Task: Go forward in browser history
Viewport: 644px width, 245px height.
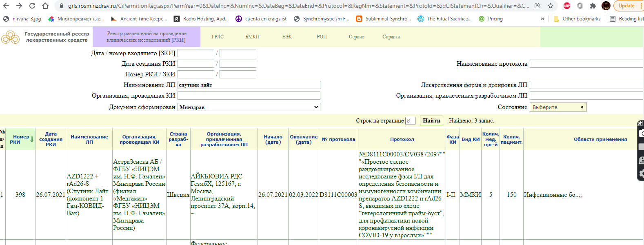Action: tap(19, 6)
